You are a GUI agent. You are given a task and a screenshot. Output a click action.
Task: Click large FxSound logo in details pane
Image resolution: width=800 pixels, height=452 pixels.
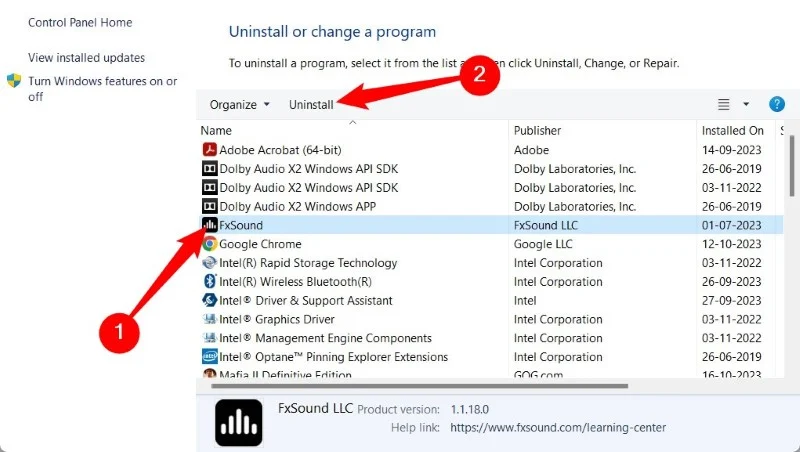tap(239, 423)
